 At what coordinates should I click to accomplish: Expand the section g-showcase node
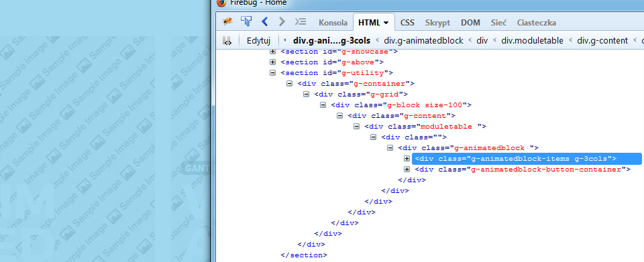(x=272, y=52)
